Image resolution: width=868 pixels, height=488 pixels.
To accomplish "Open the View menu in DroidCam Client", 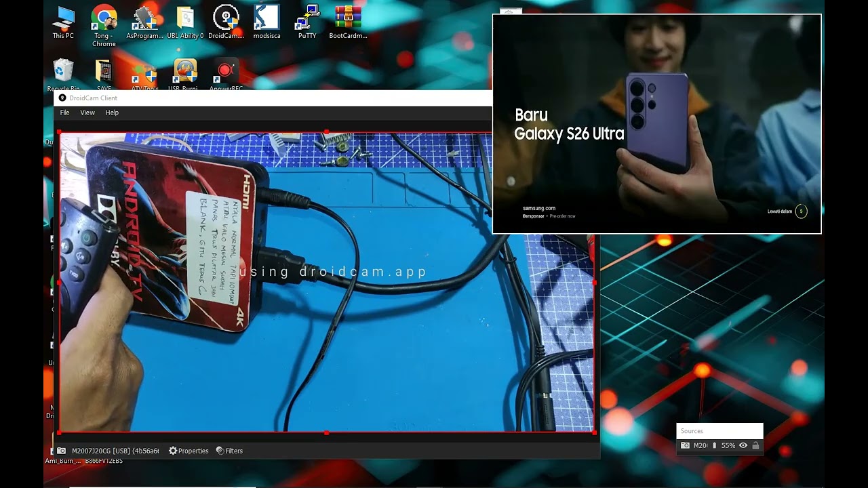I will 87,113.
